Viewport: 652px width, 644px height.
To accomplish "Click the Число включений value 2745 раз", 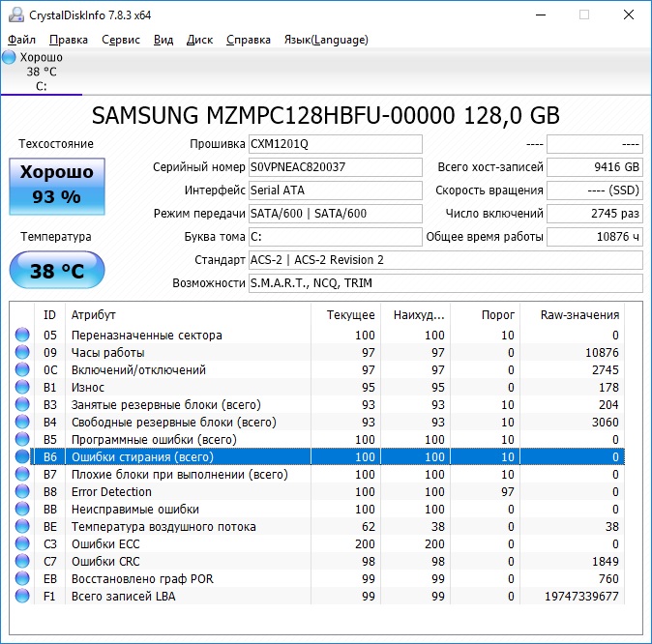I will pyautogui.click(x=595, y=214).
